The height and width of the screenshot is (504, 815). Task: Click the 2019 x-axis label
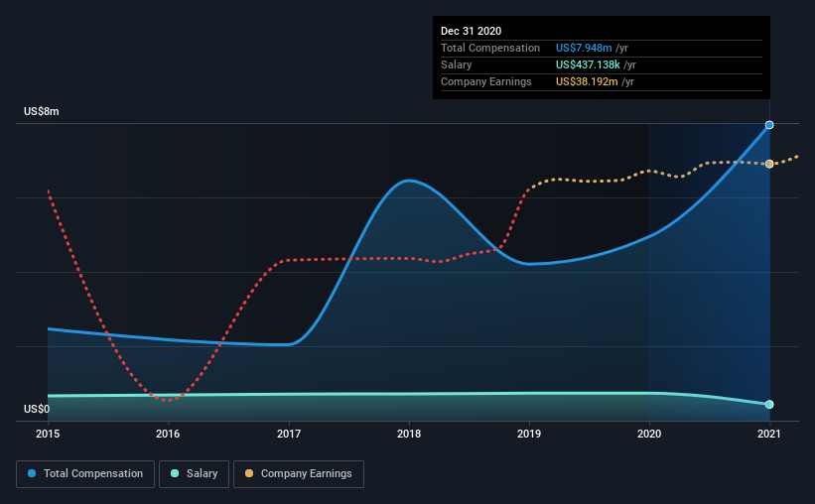click(529, 434)
